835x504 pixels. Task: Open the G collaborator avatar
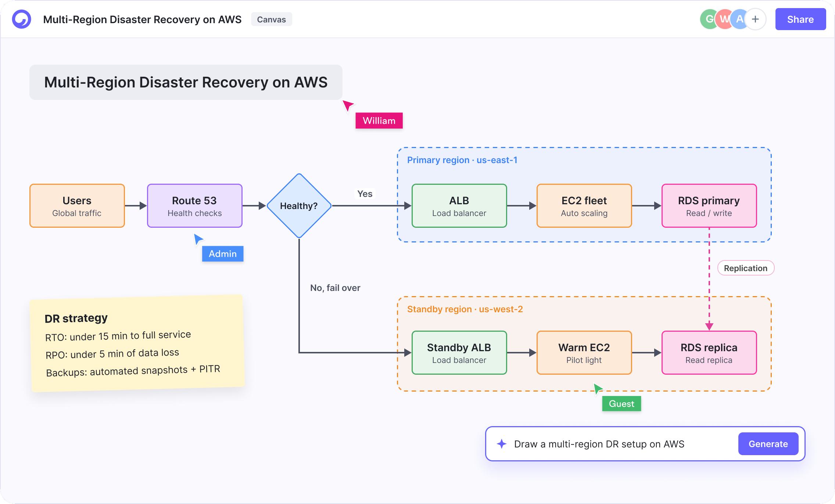709,19
